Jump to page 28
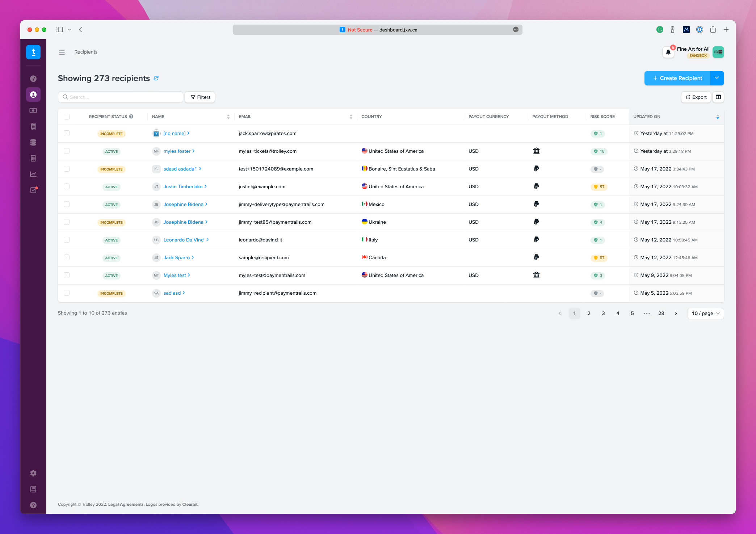The height and width of the screenshot is (534, 756). 661,314
